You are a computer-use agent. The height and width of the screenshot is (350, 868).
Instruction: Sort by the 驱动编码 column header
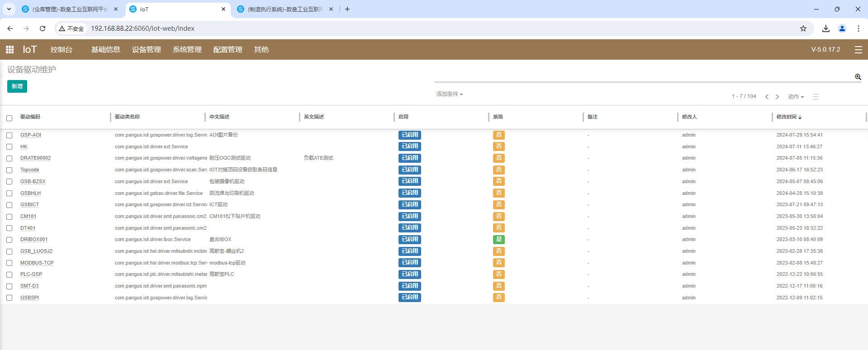point(30,117)
